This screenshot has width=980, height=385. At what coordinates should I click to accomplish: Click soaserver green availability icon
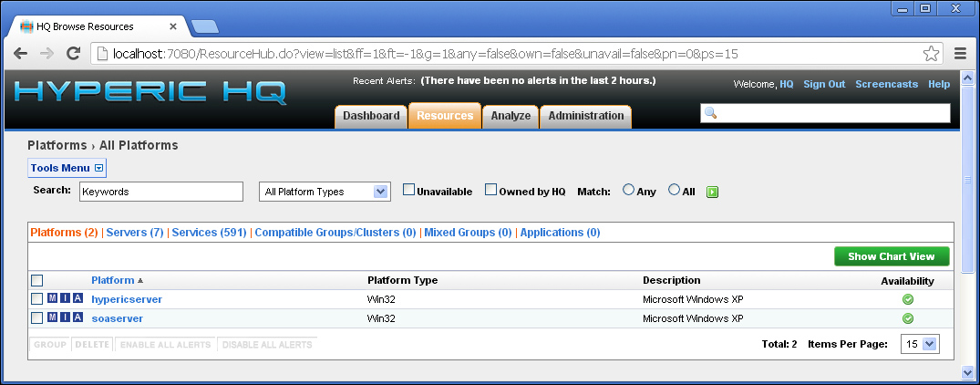click(907, 318)
